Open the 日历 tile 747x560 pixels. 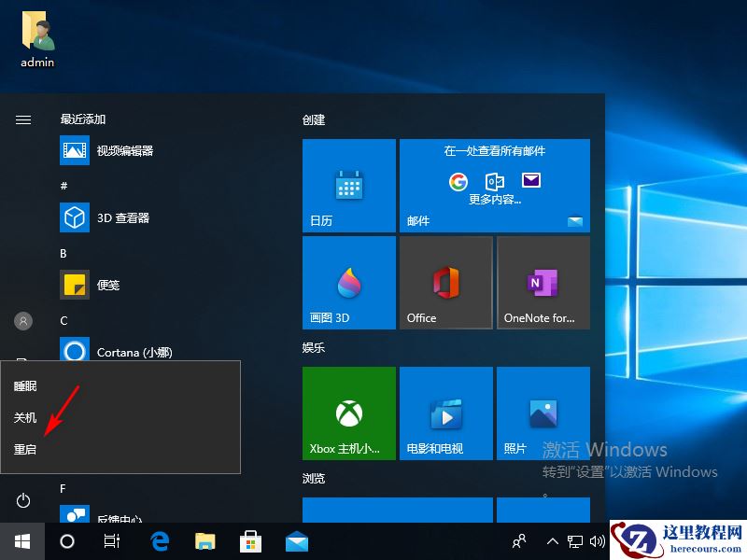pos(348,185)
